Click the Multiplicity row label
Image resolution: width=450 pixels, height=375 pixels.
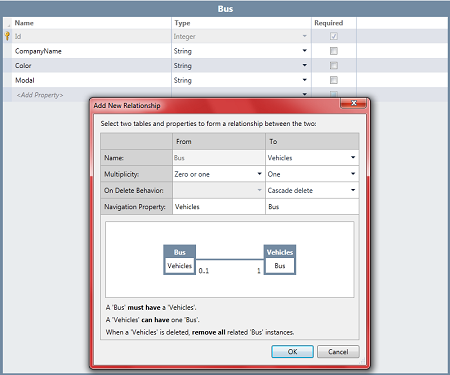[x=136, y=174]
